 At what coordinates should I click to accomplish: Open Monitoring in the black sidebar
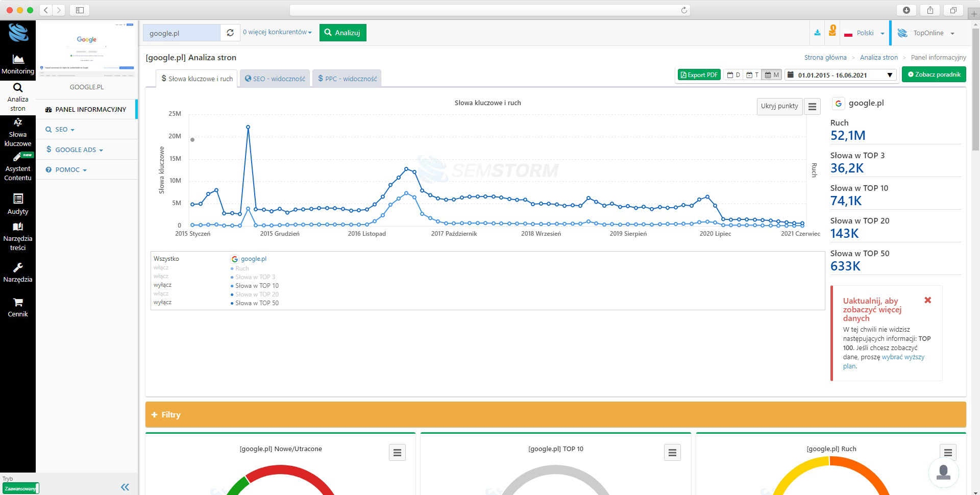[x=18, y=65]
